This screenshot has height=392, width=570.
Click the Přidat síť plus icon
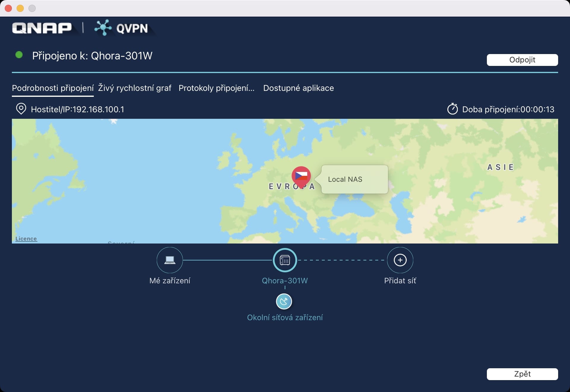coord(400,260)
